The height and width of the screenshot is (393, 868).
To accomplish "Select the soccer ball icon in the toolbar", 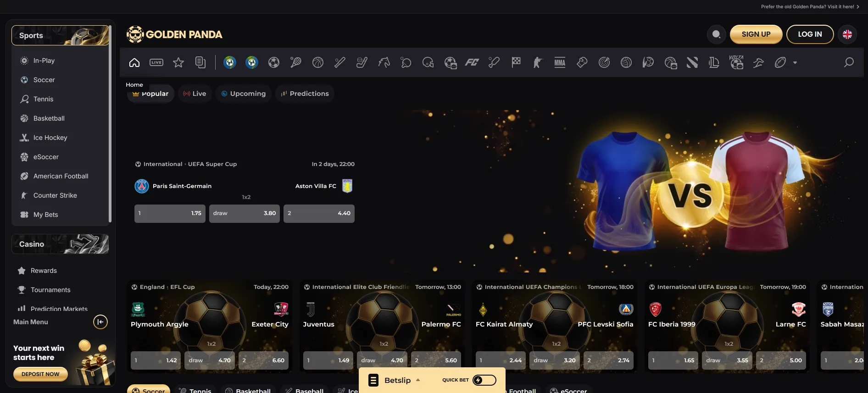I will coord(274,62).
